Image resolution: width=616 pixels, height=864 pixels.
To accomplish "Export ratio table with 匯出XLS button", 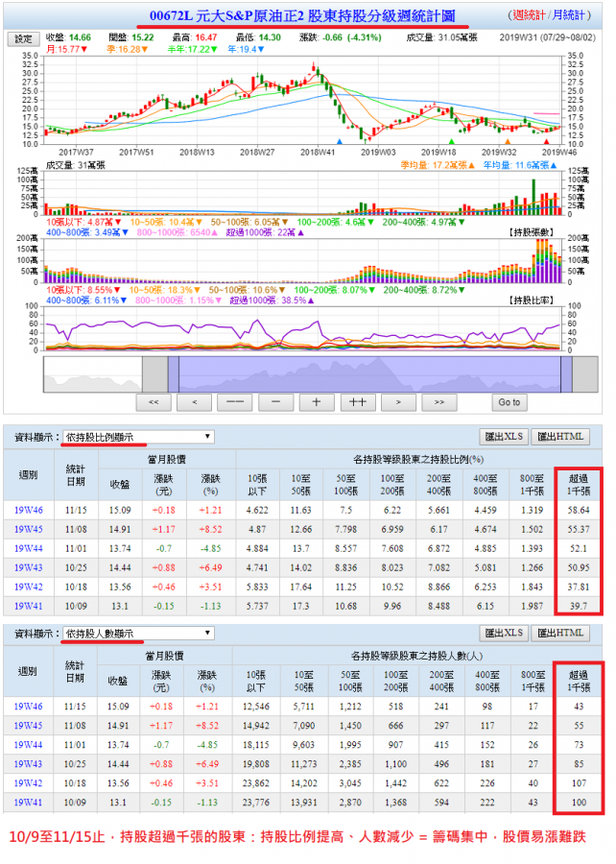I will [x=503, y=437].
